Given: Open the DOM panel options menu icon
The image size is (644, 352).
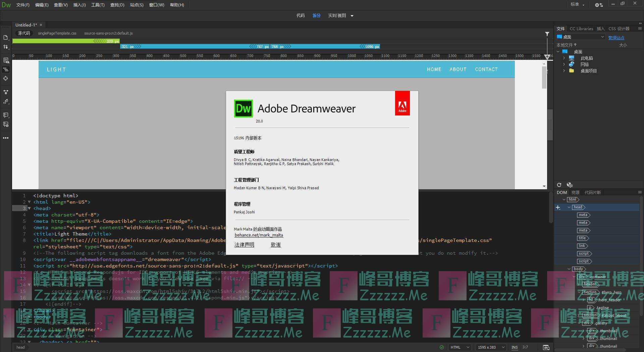Looking at the screenshot, I should [x=640, y=192].
